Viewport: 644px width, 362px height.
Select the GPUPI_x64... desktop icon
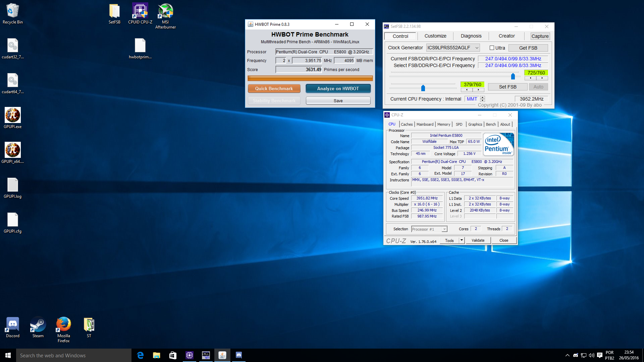pos(13,153)
